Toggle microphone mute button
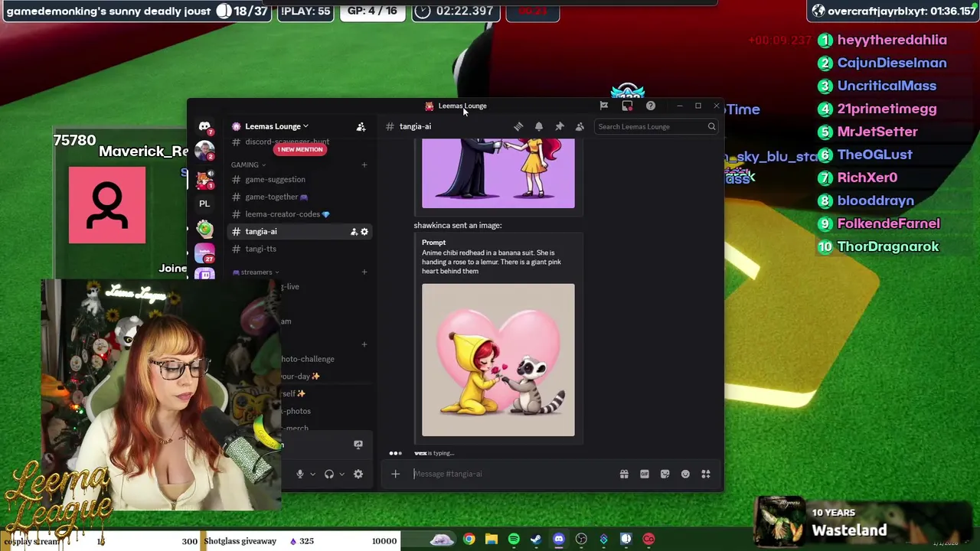The image size is (980, 551). (x=300, y=474)
